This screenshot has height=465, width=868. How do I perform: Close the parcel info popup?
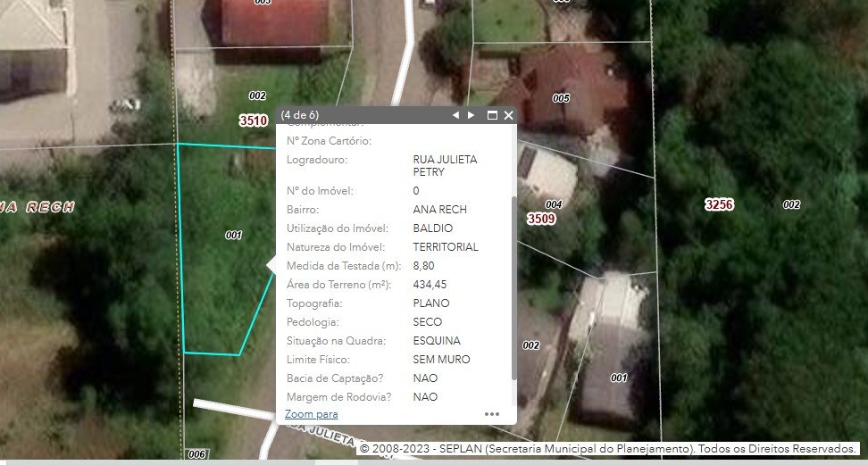tap(509, 115)
